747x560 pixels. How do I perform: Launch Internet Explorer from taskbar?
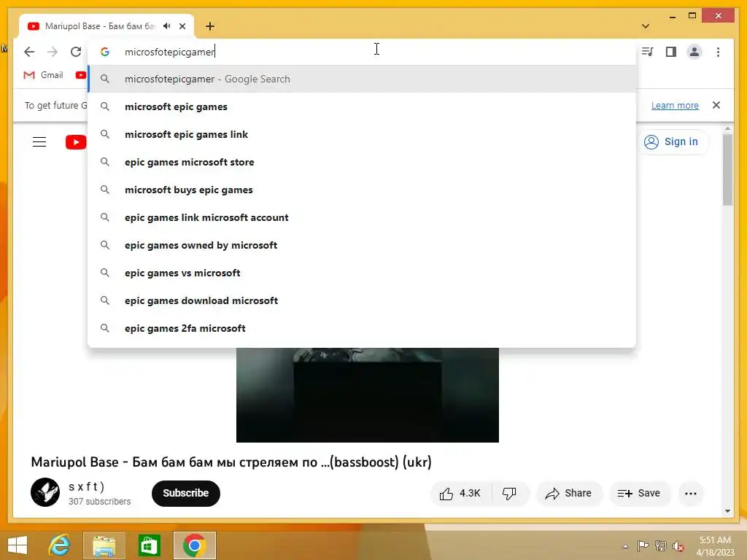coord(60,545)
